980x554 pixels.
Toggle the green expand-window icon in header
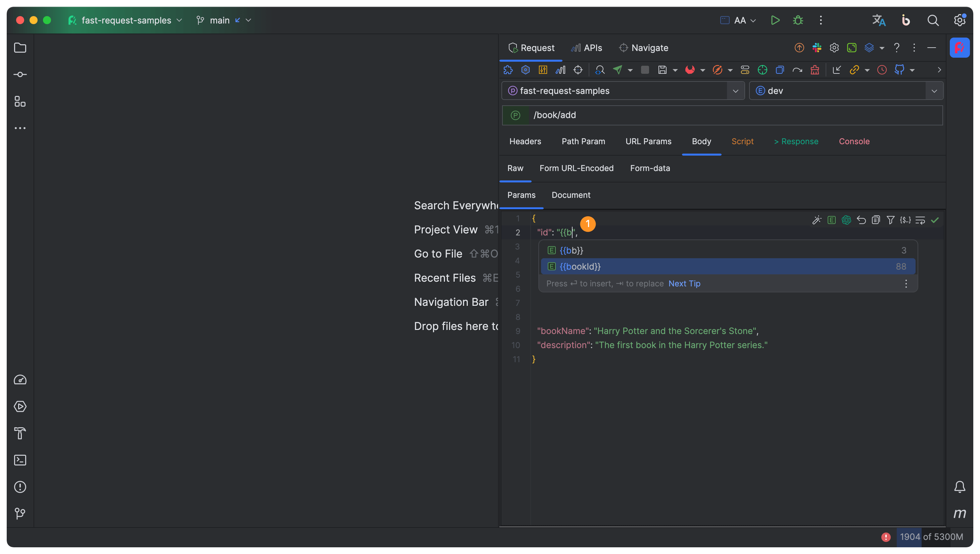pos(852,48)
